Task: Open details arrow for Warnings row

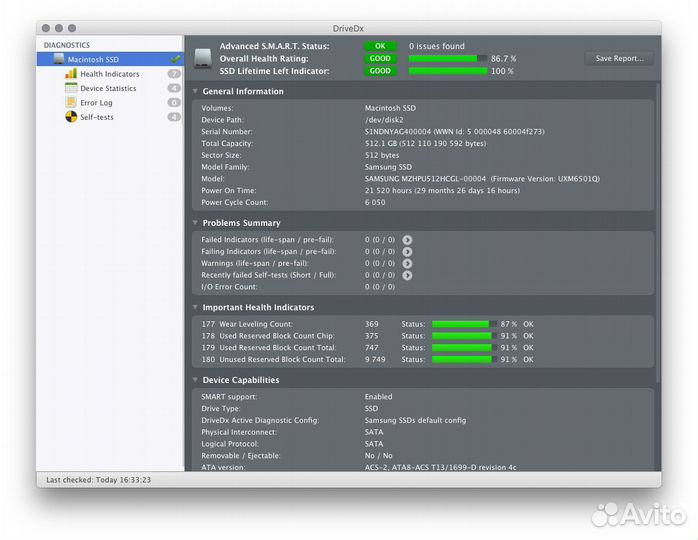Action: coord(407,264)
